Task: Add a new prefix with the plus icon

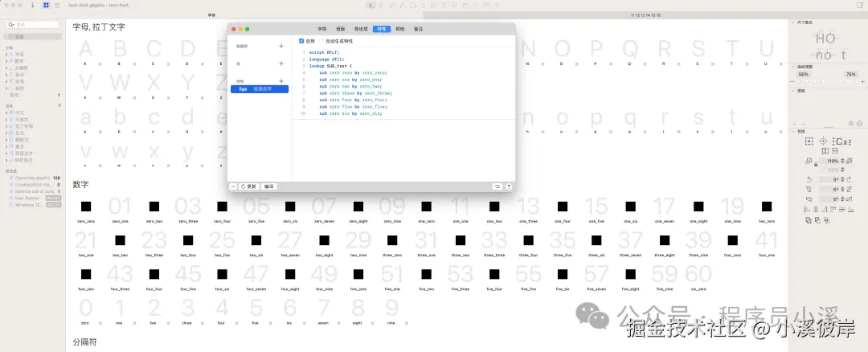Action: pyautogui.click(x=281, y=47)
